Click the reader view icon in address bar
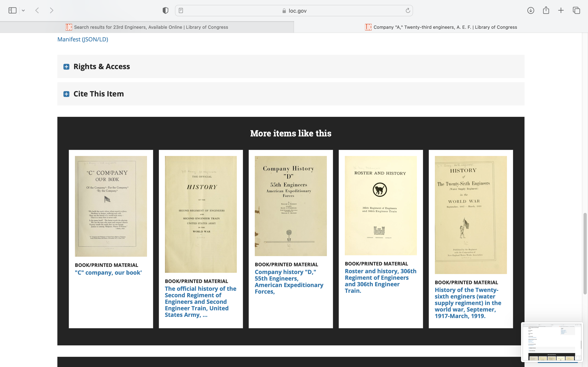 [x=181, y=10]
